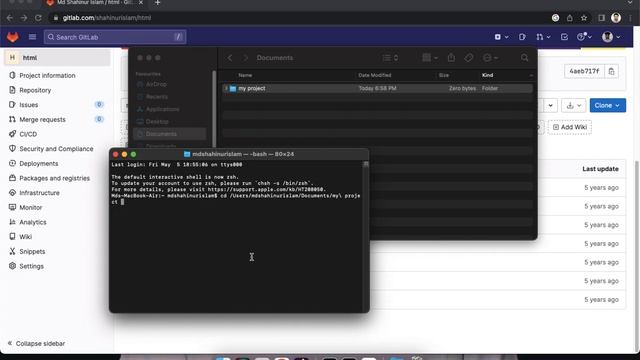Click the GitLab fox logo

13,37
